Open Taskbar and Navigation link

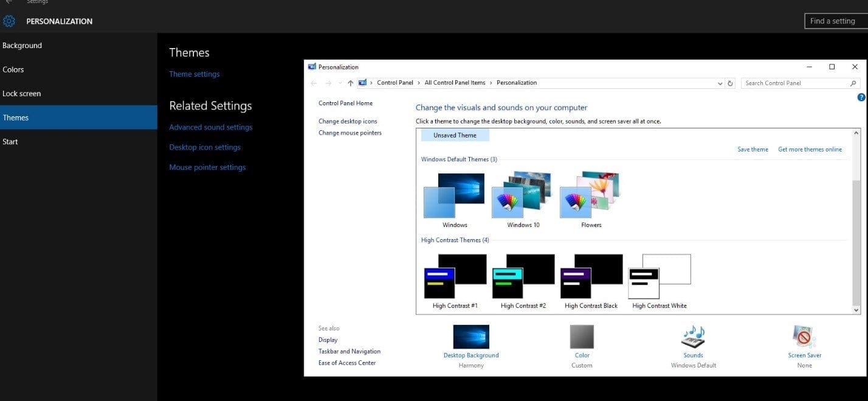(x=350, y=351)
